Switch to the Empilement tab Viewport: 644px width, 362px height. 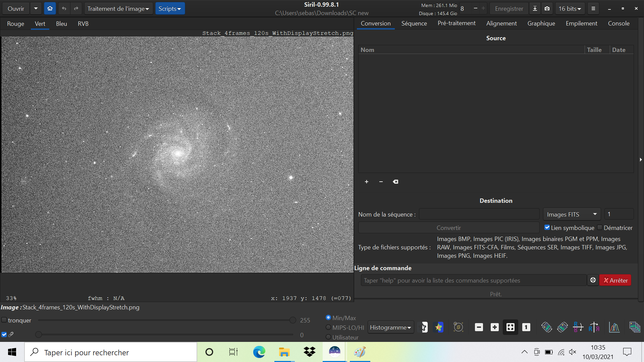tap(581, 23)
